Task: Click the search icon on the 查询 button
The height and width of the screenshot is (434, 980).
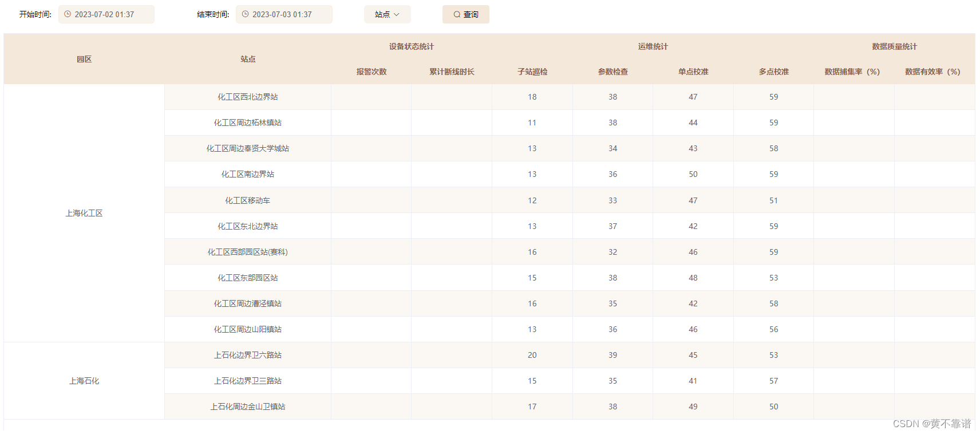Action: [457, 14]
